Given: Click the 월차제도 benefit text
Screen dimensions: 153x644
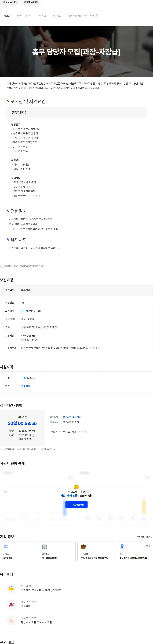Looking at the screenshot, I should (x=26, y=606).
